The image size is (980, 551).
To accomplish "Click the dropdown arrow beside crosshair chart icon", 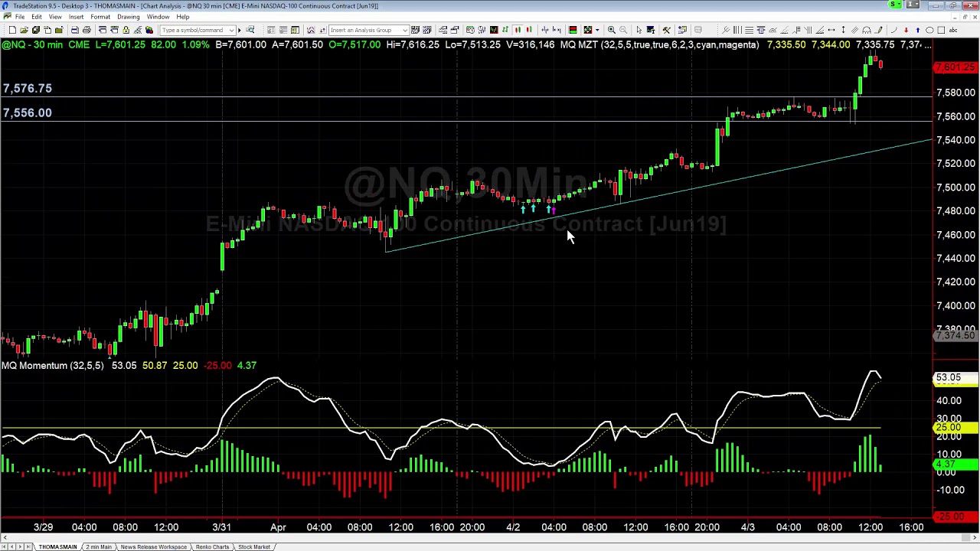I will click(x=597, y=30).
